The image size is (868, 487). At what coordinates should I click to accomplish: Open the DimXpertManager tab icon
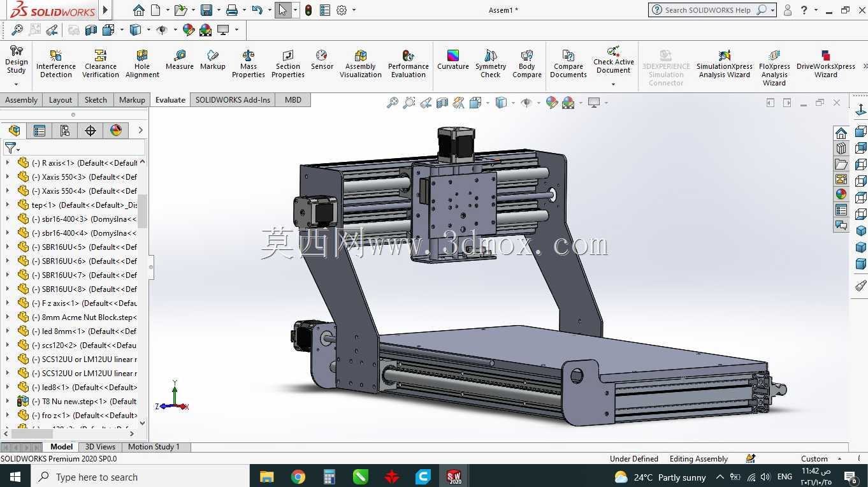[90, 131]
